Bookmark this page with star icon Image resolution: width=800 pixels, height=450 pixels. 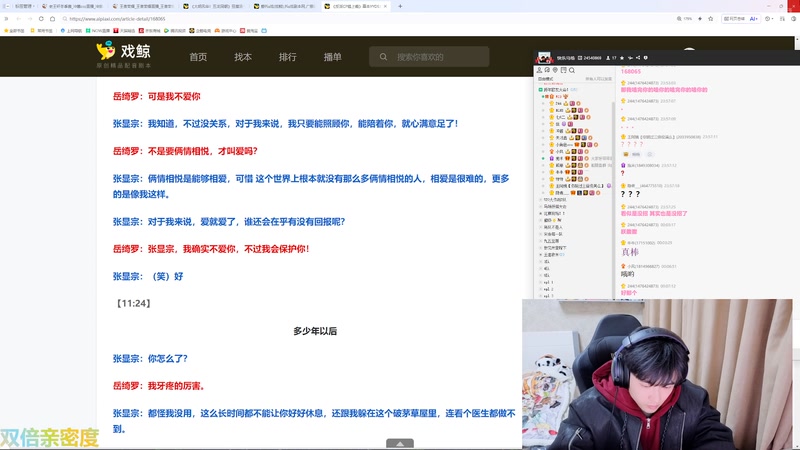tap(711, 19)
